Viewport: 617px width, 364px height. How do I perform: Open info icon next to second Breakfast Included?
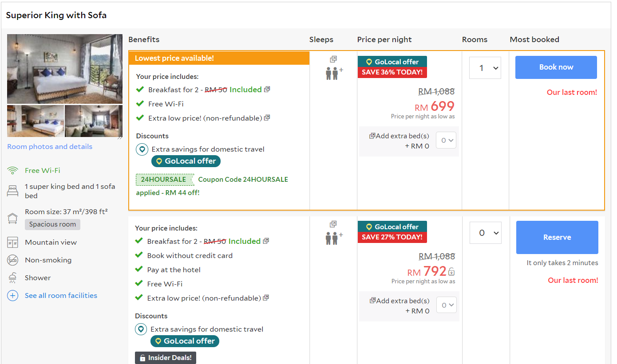(266, 241)
